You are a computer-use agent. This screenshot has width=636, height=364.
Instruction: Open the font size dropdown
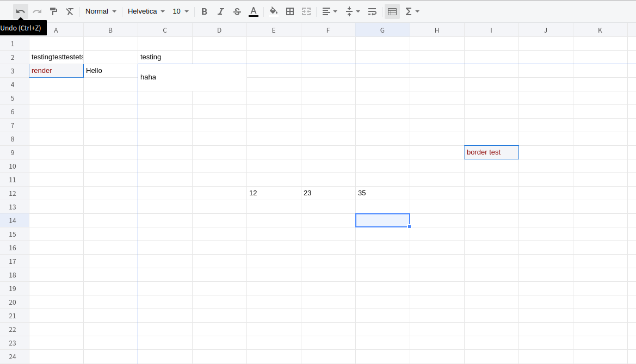[x=180, y=11]
